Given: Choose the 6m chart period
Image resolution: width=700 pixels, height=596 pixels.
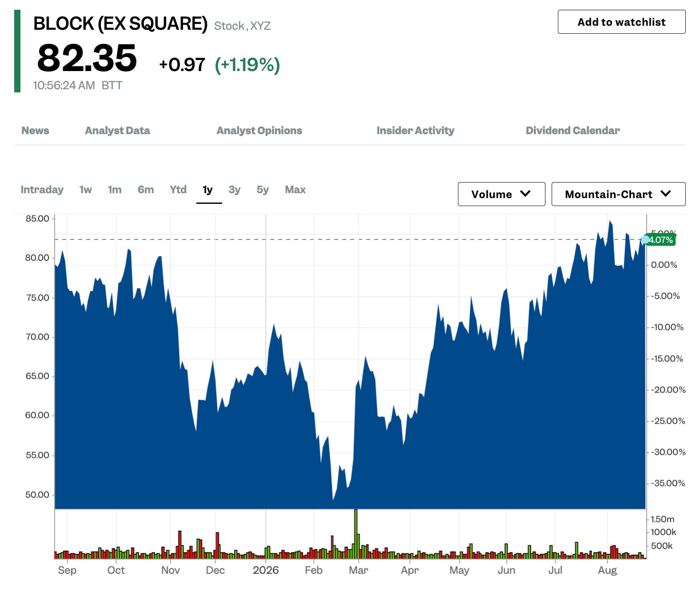Looking at the screenshot, I should (x=146, y=190).
